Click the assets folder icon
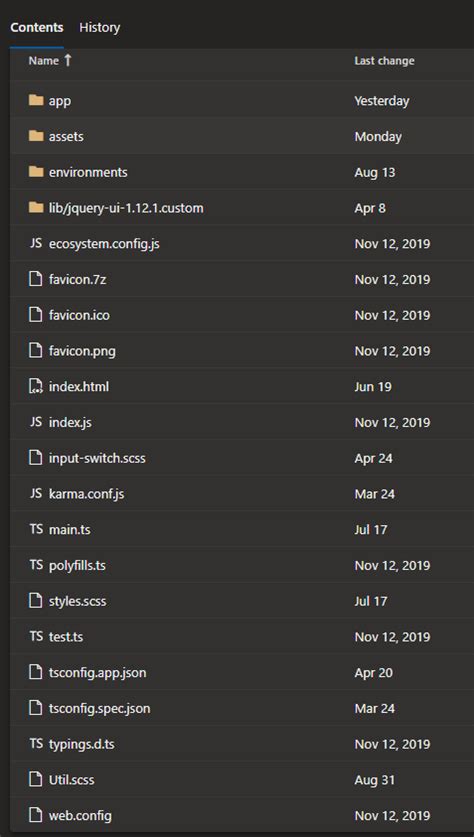 pyautogui.click(x=36, y=136)
